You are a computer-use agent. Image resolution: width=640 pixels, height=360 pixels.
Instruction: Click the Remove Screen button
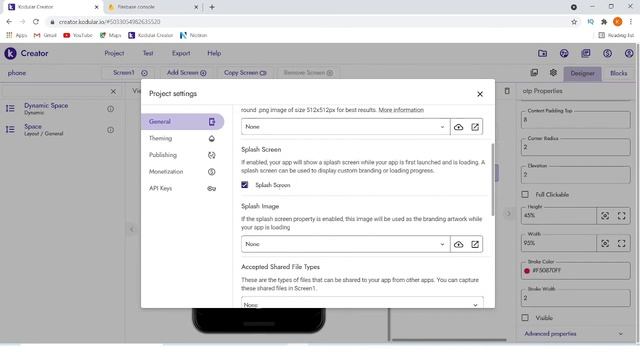[308, 73]
